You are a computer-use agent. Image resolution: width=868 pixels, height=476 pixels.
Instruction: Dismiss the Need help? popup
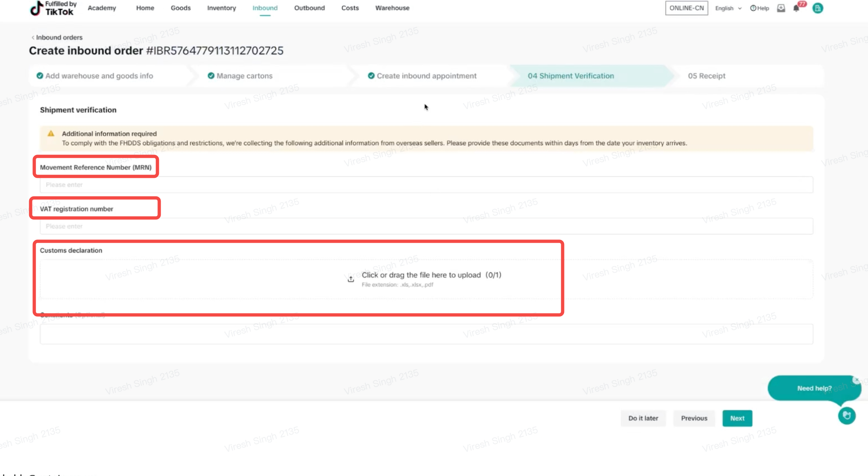point(856,380)
